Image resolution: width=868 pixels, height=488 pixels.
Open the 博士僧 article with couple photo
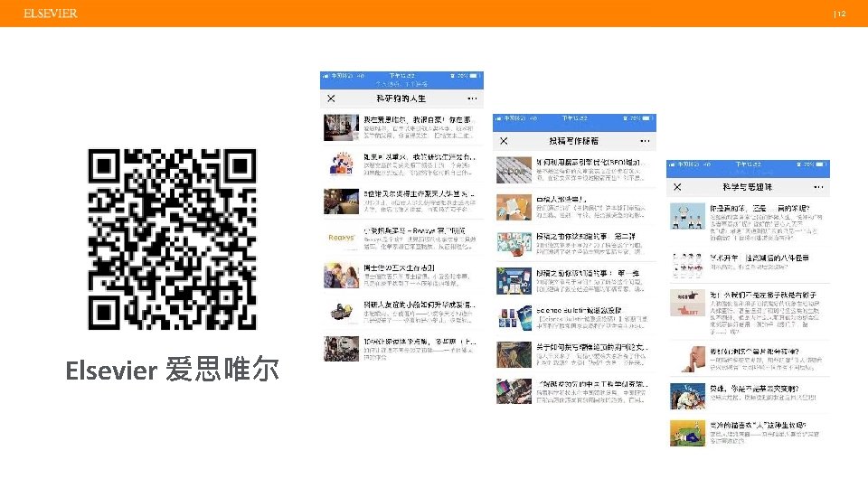(341, 275)
